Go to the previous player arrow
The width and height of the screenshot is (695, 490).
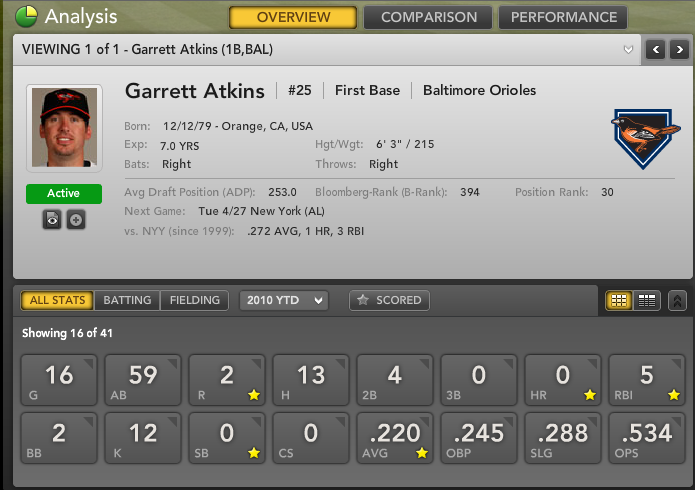(x=656, y=49)
